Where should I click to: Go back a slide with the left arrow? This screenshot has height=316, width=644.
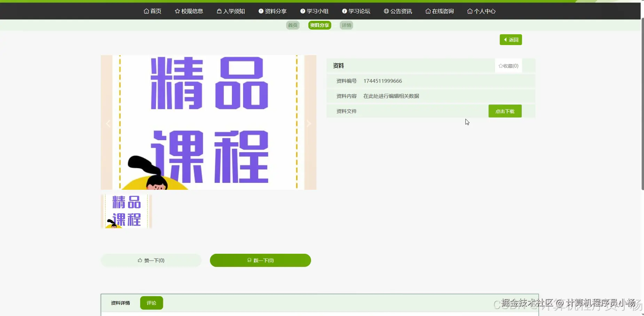[108, 123]
